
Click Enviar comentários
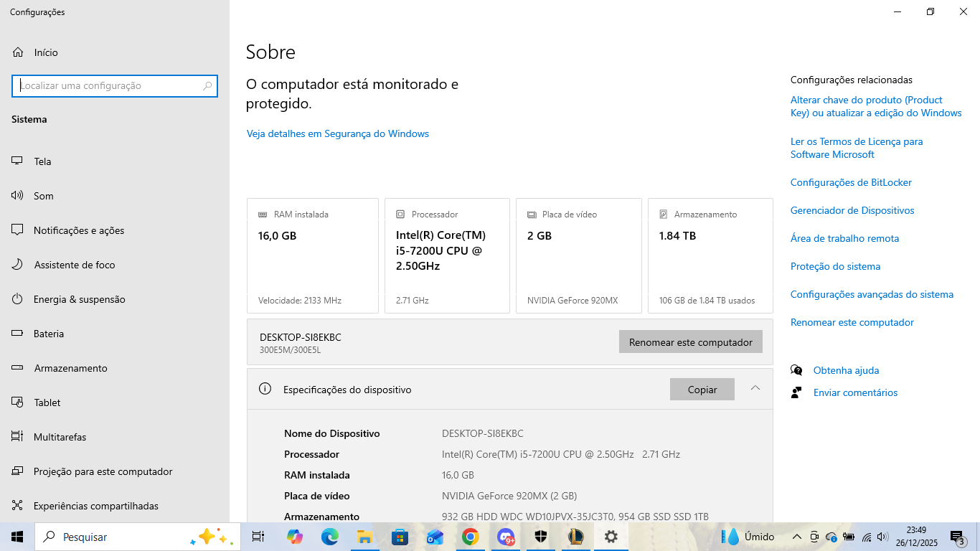(855, 392)
